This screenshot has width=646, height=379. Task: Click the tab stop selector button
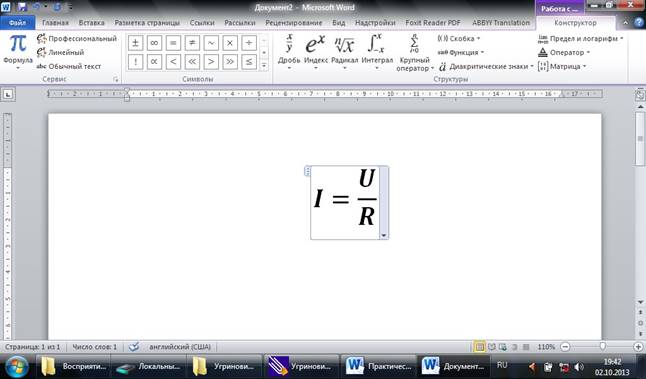8,94
